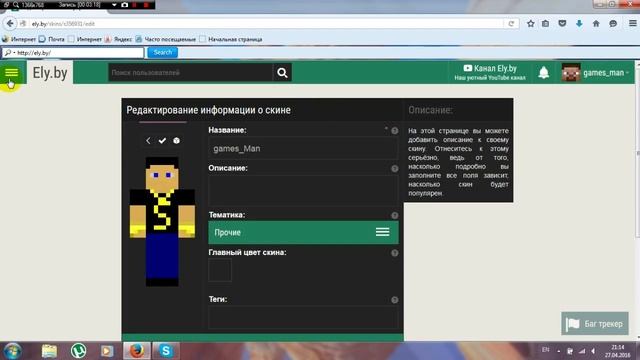Viewport: 640px width, 360px height.
Task: Open the bookmarks list icon
Action: 545,24
